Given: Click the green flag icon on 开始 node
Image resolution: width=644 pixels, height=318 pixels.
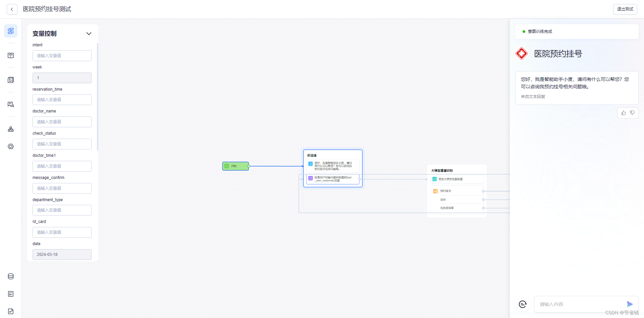Looking at the screenshot, I should coord(227,166).
